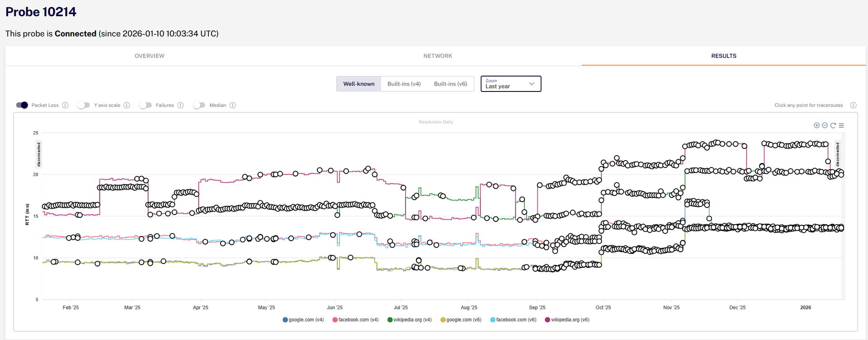Click the chart zoom-in plus icon
Screen dimensions: 868x340
click(816, 125)
